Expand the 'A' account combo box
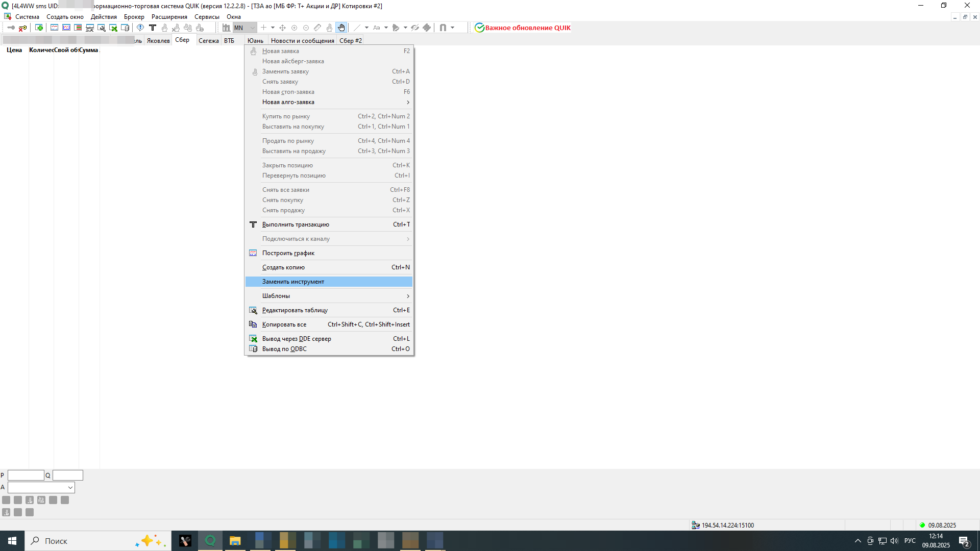 [70, 488]
